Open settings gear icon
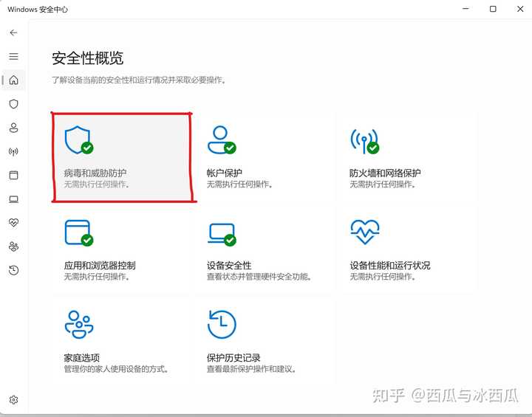The image size is (532, 417). 13,400
